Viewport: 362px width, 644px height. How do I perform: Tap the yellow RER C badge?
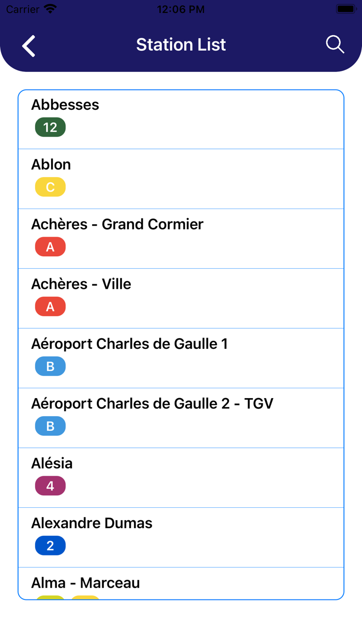50,187
